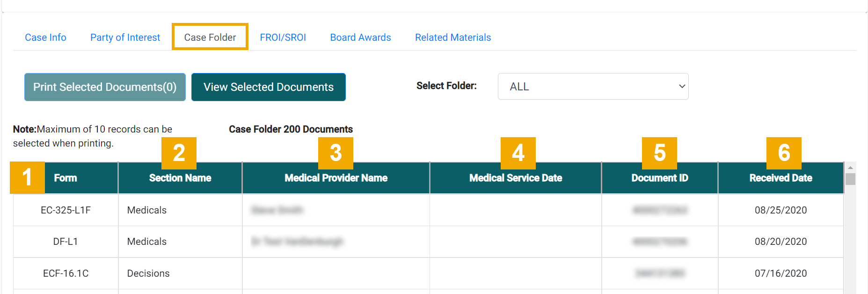Click the Document ID column header
Image resolution: width=868 pixels, height=294 pixels.
coord(659,178)
